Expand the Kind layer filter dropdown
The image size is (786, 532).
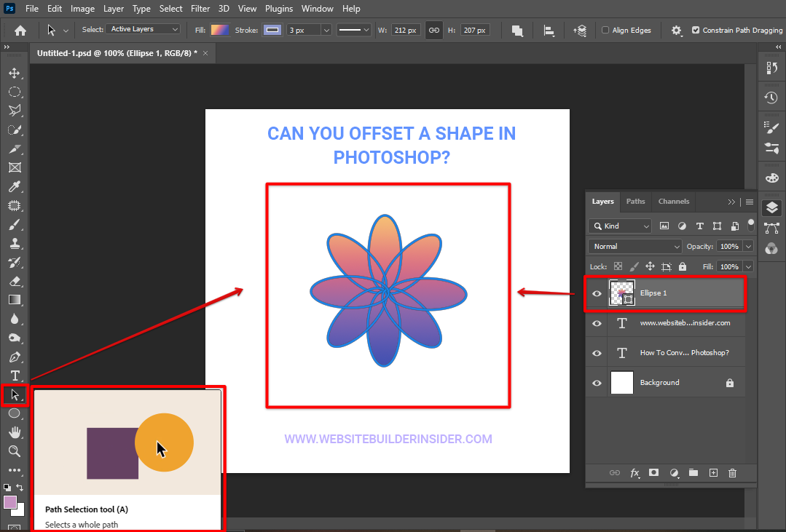click(620, 226)
